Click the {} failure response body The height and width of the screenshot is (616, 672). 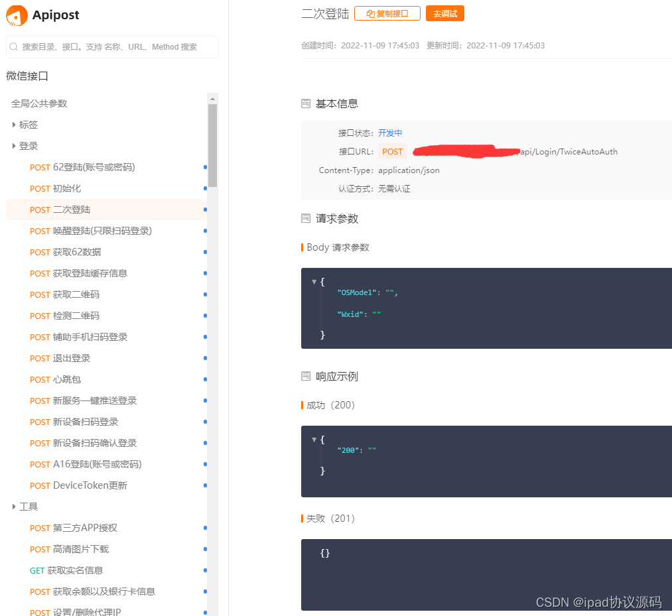click(325, 553)
